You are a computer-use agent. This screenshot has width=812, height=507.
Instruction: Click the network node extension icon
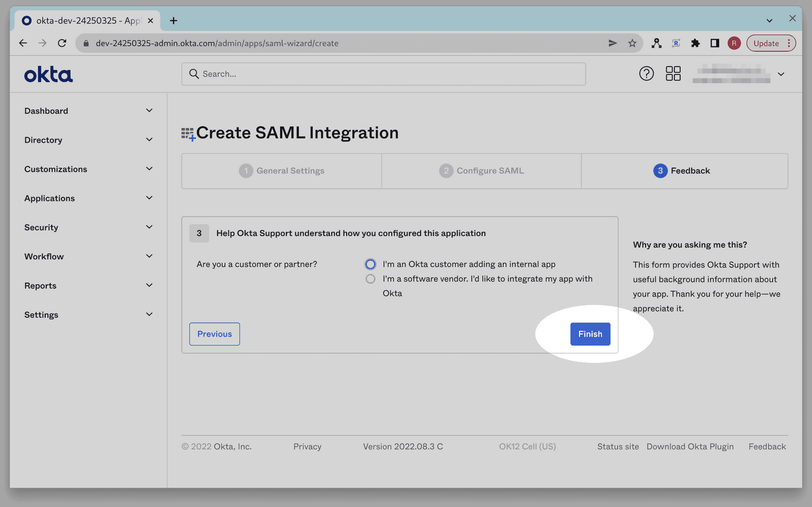coord(657,43)
